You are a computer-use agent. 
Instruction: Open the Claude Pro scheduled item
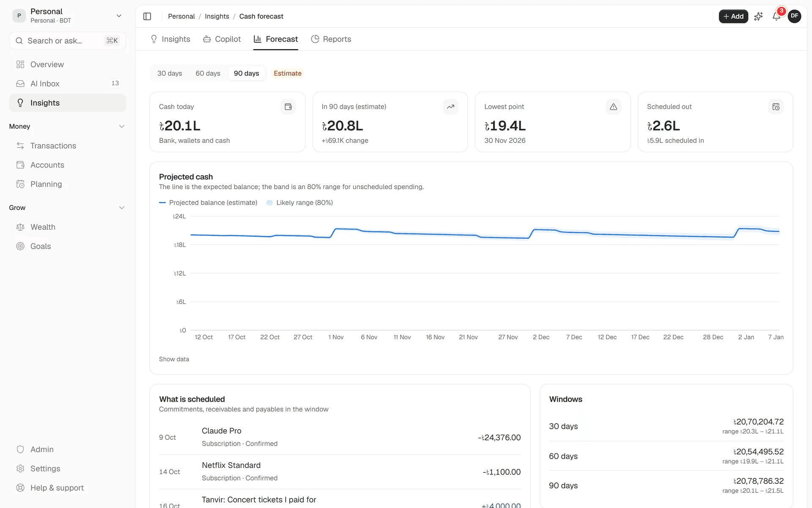tap(340, 437)
